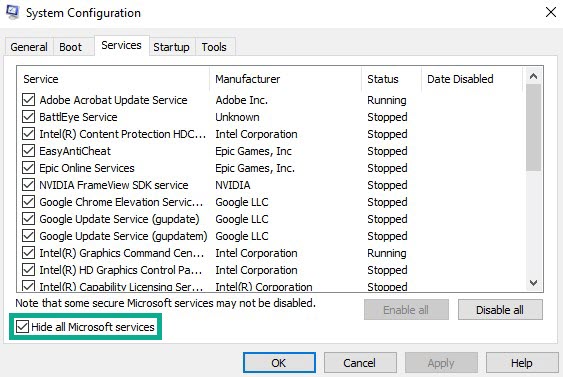Select Epic Games, Inc. manufacturer for Epic Online Services
Screen dimensions: 563x377
click(255, 168)
